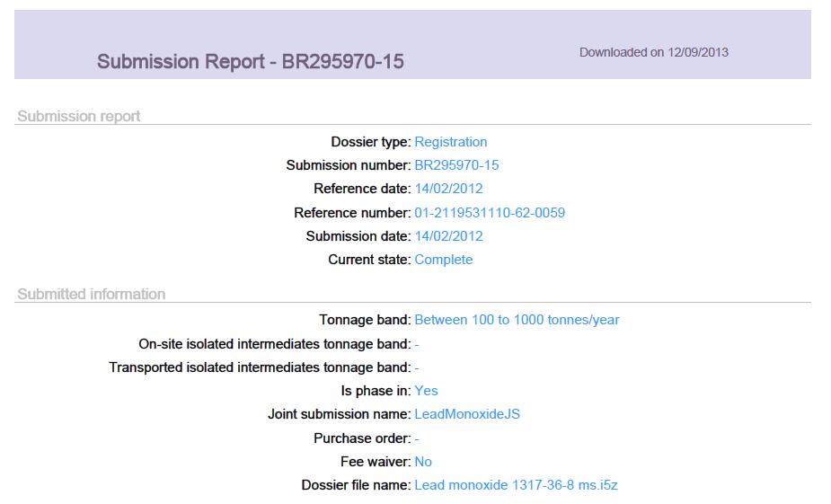Click the 'Joint submission name:' label
This screenshot has width=831, height=504.
tap(340, 414)
